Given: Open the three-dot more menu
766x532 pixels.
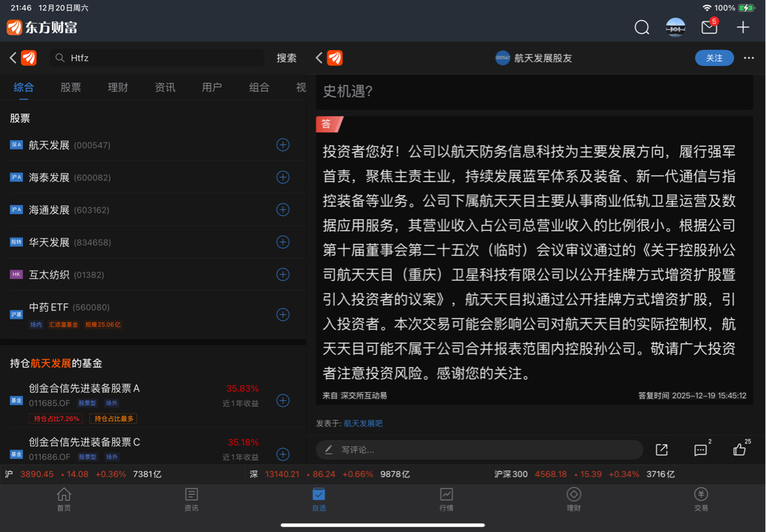Looking at the screenshot, I should point(749,57).
